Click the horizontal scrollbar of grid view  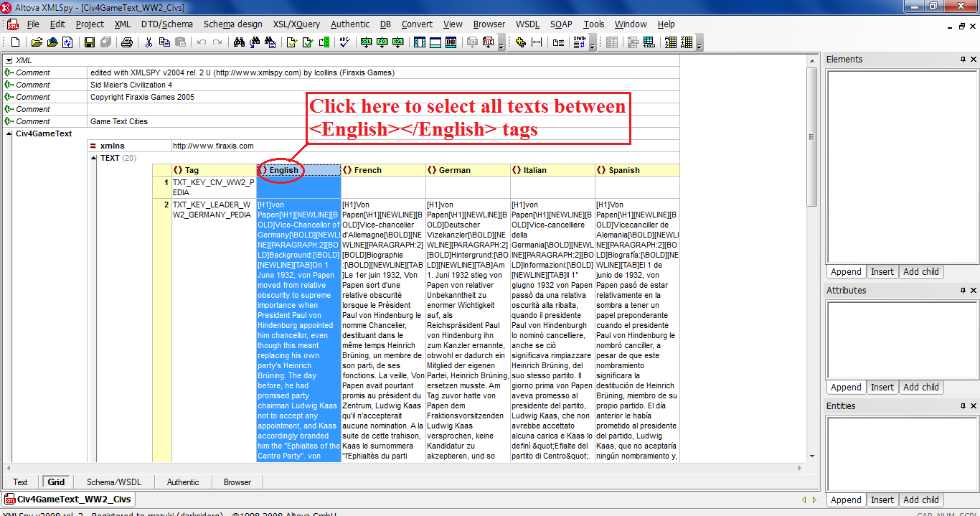click(405, 467)
